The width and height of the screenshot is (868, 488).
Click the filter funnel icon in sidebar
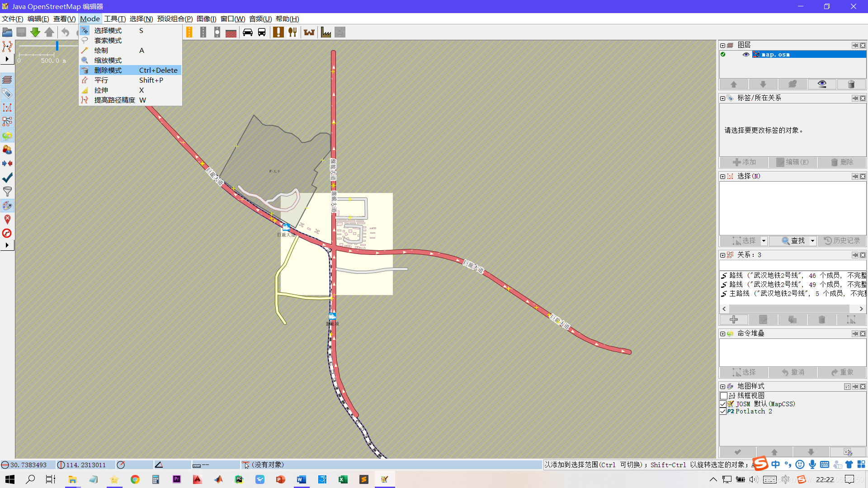tap(7, 192)
